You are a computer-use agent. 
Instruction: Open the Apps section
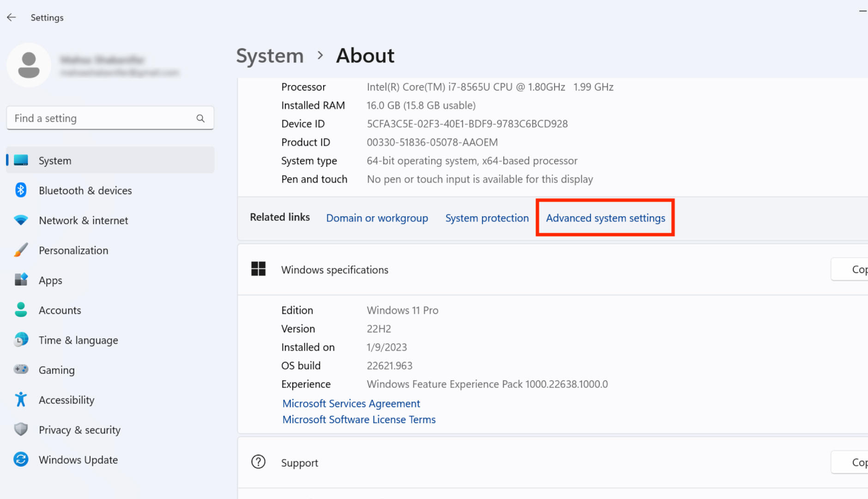(50, 280)
